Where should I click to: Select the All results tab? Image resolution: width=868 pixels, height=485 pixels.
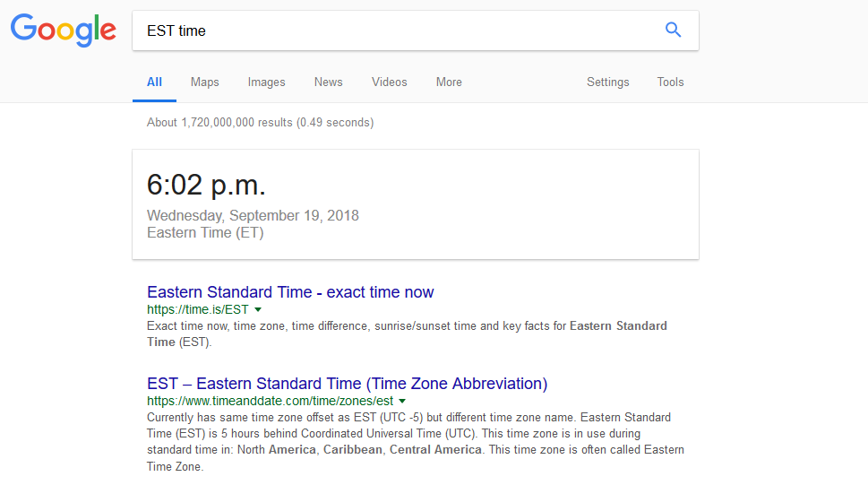coord(154,82)
